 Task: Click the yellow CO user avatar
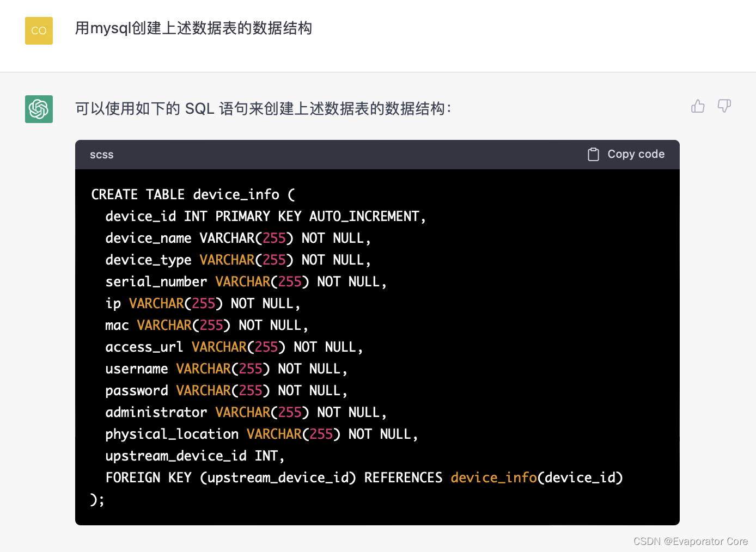pyautogui.click(x=39, y=30)
